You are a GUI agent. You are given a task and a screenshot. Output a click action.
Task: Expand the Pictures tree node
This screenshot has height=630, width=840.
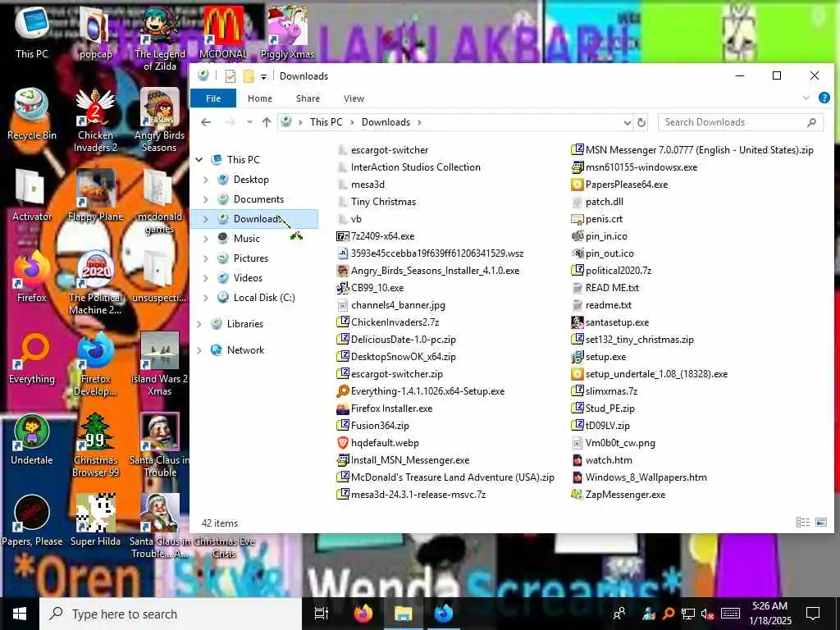(x=206, y=258)
